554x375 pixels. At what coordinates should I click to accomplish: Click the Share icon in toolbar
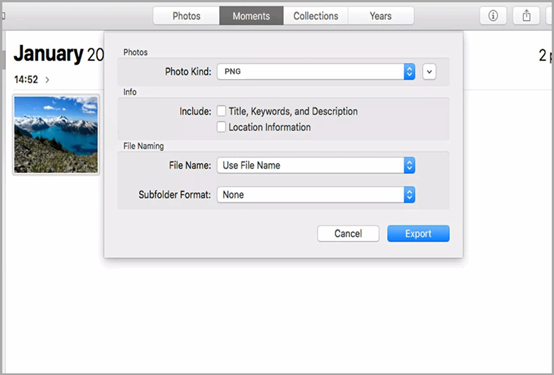tap(526, 16)
